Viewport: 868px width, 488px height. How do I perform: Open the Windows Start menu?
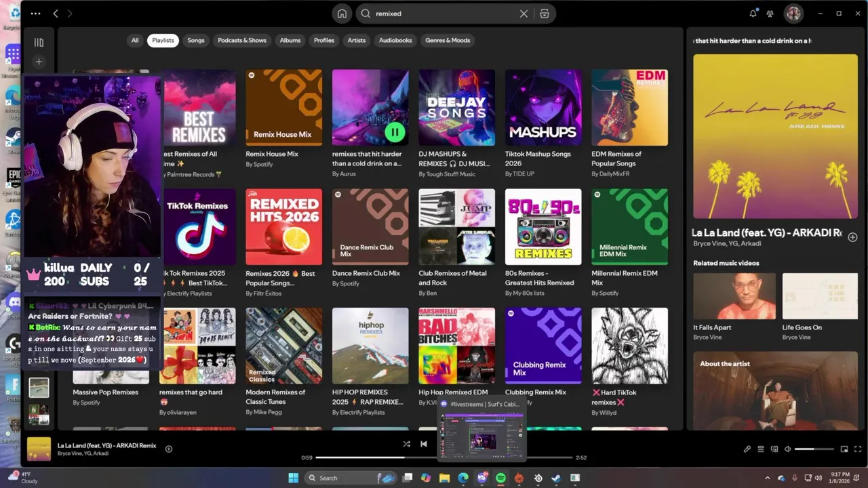coord(293,478)
